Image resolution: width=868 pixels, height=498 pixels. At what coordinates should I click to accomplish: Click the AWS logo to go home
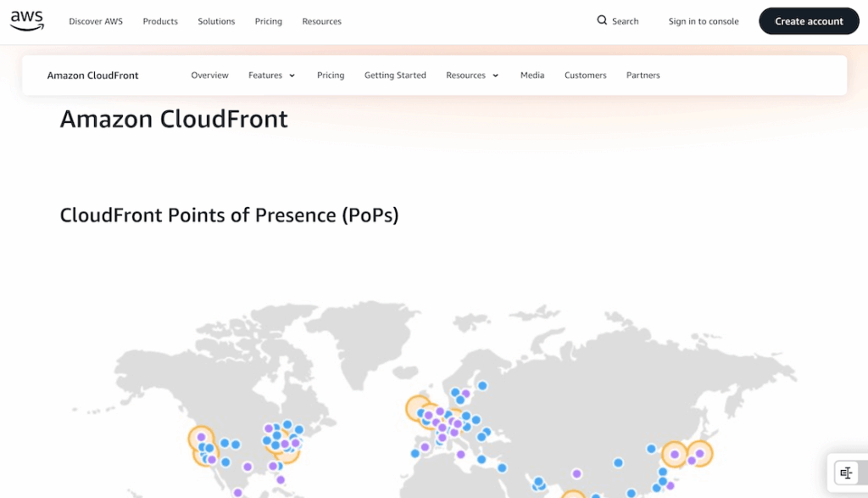26,21
